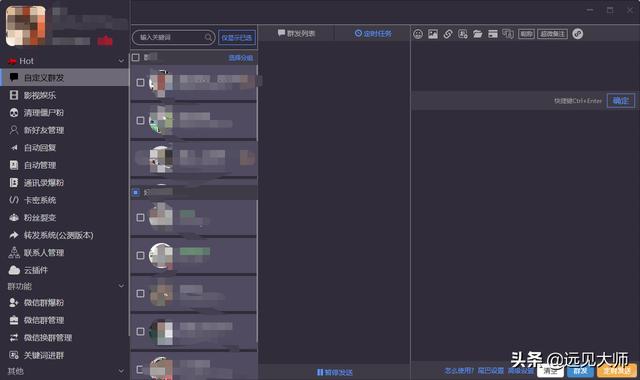This screenshot has width=640, height=380.
Task: Click the 确定 button
Action: click(x=621, y=100)
